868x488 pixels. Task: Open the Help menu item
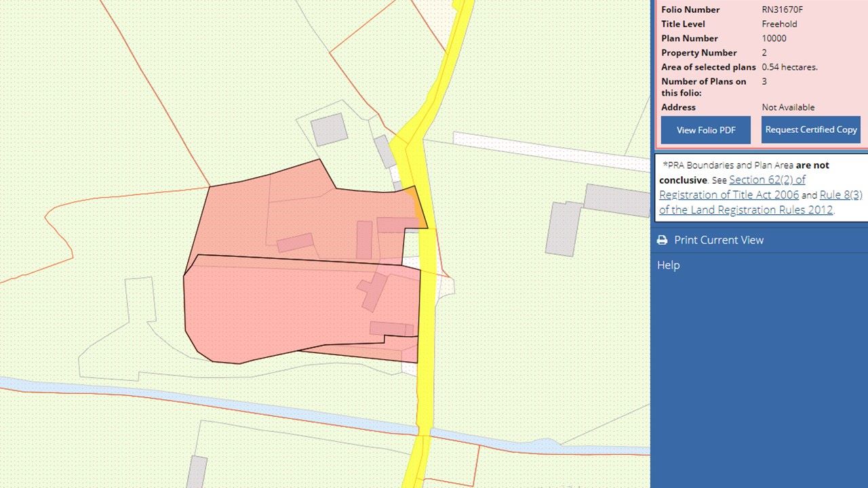(668, 265)
